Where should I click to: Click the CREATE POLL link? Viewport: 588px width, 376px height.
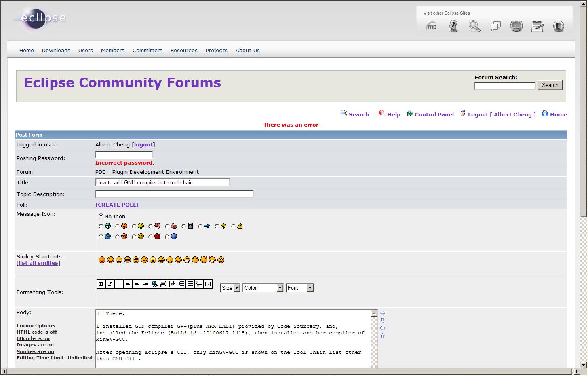pos(117,205)
